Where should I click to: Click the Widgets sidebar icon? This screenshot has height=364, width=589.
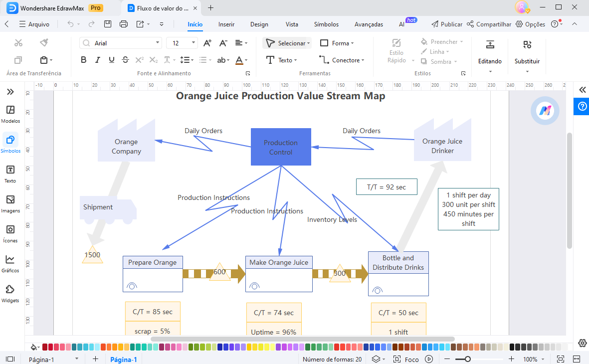pos(10,293)
